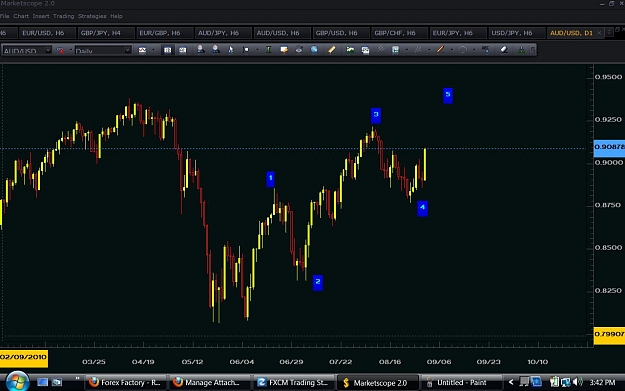
Task: Click the flag marker toolbar icon
Action: tap(246, 50)
